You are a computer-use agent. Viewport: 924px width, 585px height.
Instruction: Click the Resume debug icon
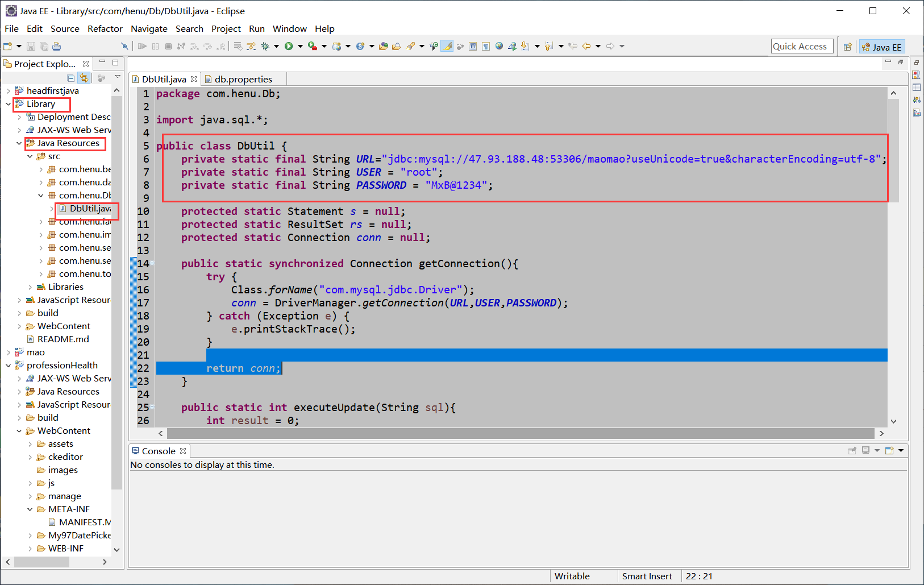[x=142, y=46]
